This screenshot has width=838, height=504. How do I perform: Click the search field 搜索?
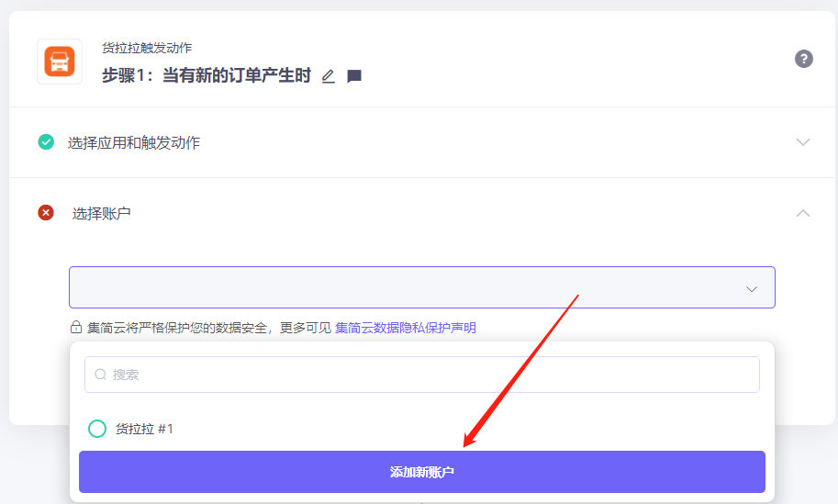click(421, 375)
